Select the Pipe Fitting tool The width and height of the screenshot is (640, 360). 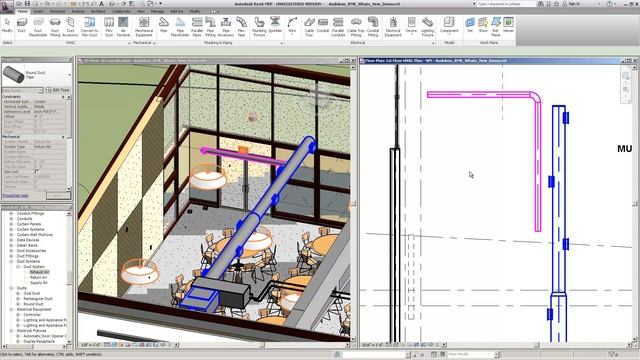click(x=210, y=27)
